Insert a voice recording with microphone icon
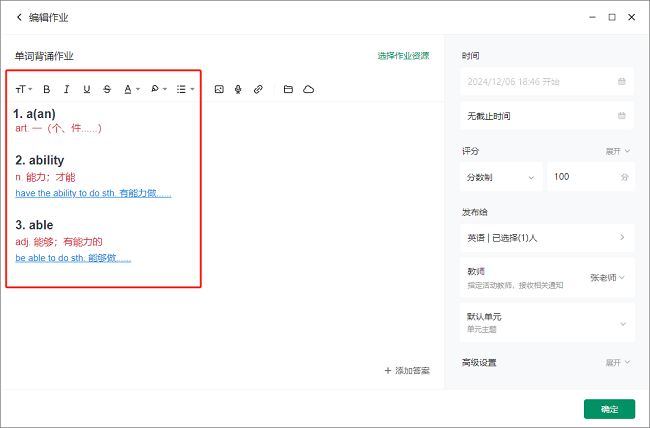Image resolution: width=650 pixels, height=428 pixels. pyautogui.click(x=238, y=89)
